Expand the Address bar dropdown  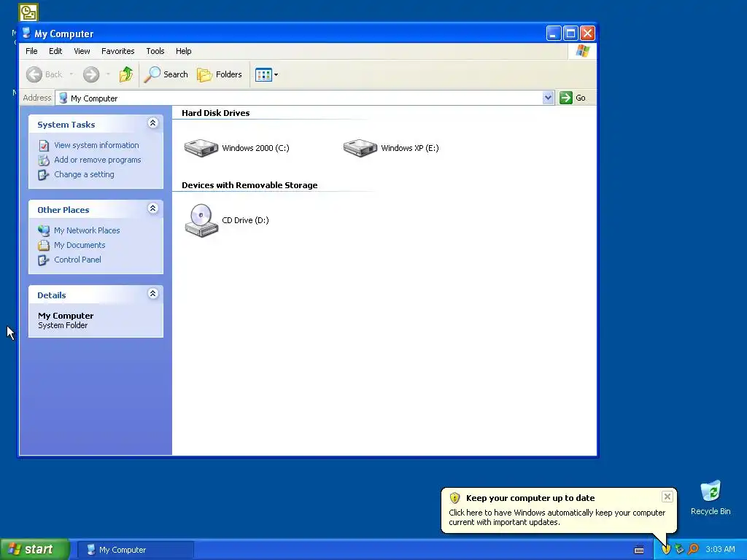point(548,98)
